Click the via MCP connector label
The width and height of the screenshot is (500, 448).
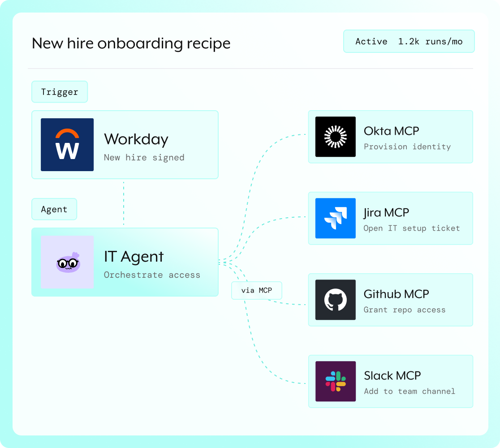click(257, 290)
